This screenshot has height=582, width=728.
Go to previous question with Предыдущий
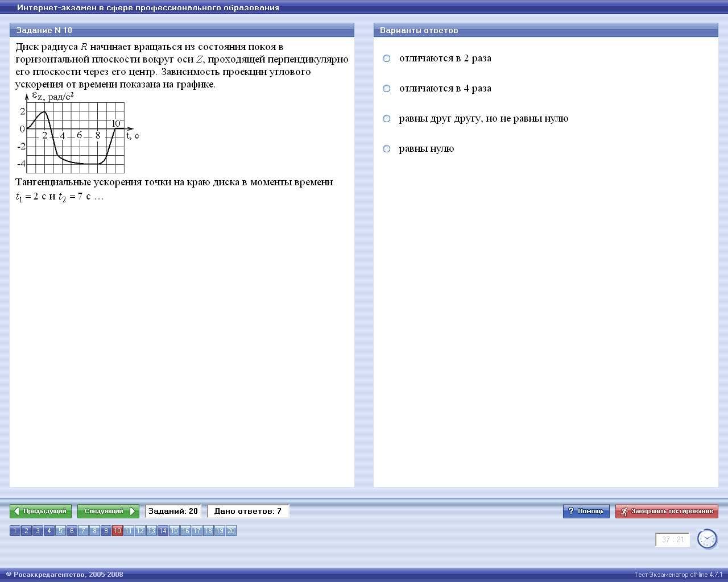tap(40, 512)
